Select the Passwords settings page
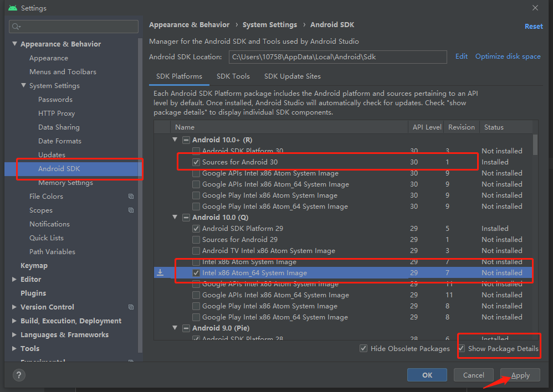Viewport: 553px width, 392px height. click(x=55, y=100)
